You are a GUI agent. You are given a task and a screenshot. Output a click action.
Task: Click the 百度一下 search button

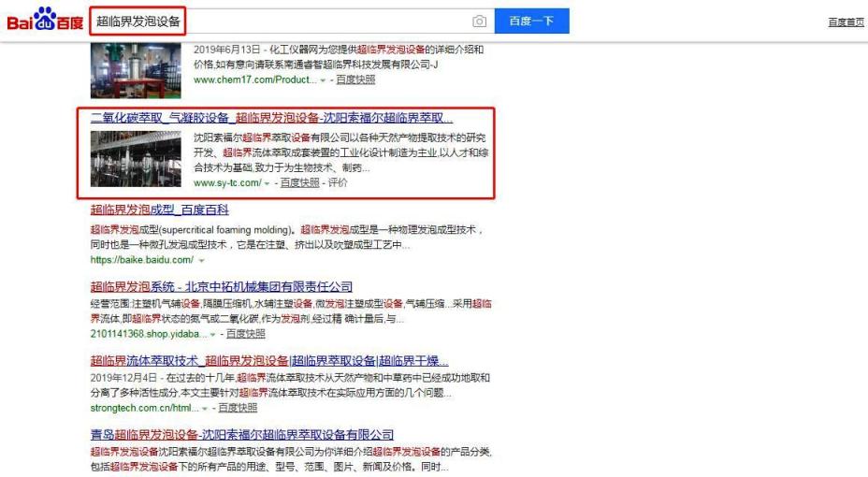[531, 21]
